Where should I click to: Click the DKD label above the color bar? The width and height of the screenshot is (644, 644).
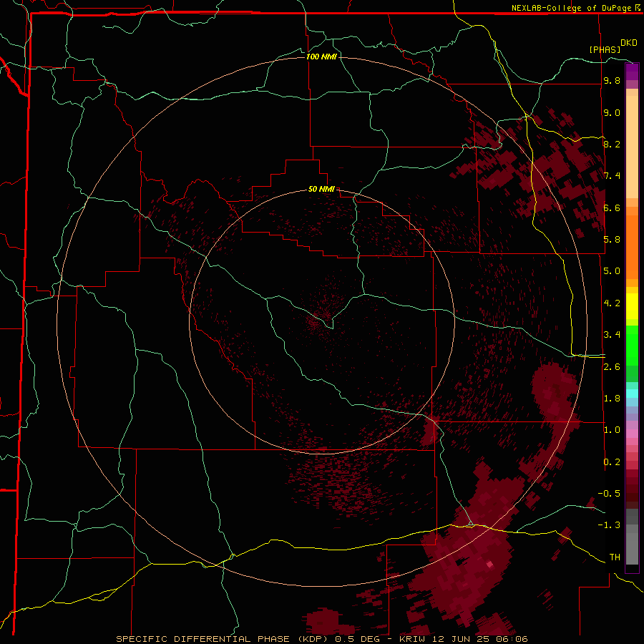coord(629,43)
